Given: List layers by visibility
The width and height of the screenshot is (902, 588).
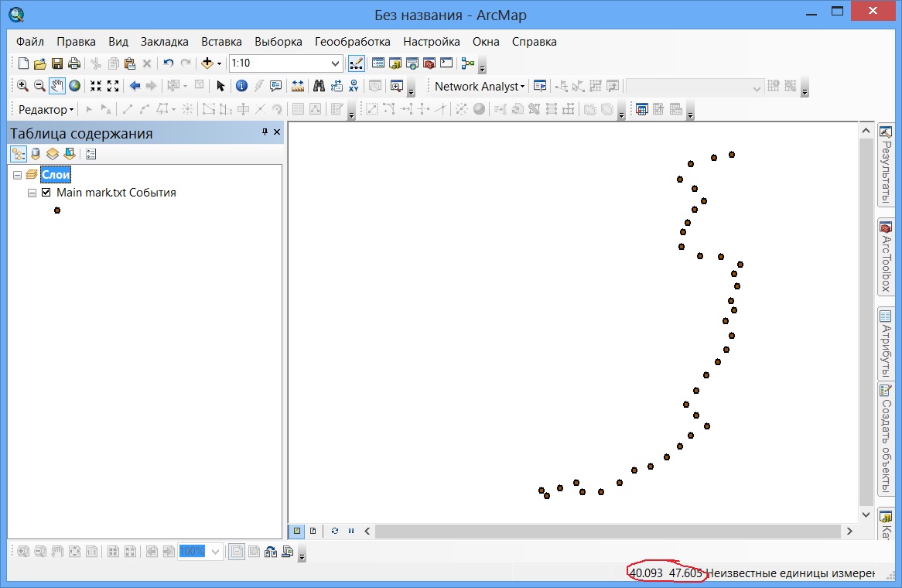Looking at the screenshot, I should pyautogui.click(x=53, y=154).
